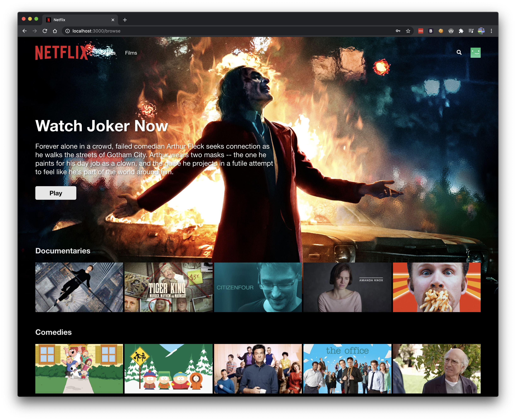
Task: Open the saved passwords key icon
Action: pos(398,31)
